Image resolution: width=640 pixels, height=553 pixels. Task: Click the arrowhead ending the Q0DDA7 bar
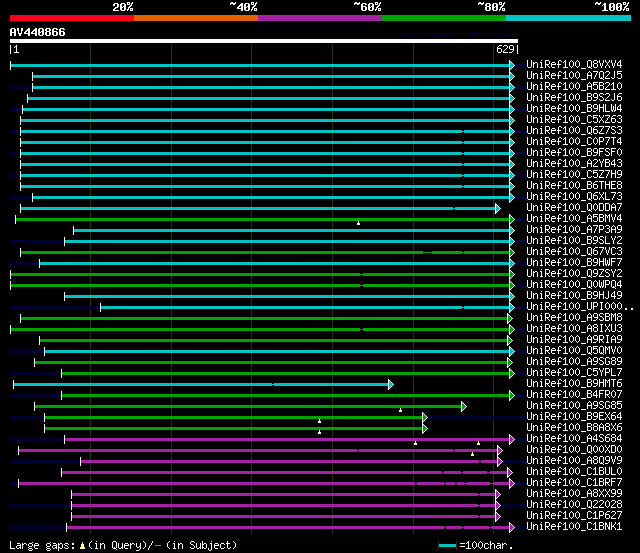pyautogui.click(x=497, y=208)
